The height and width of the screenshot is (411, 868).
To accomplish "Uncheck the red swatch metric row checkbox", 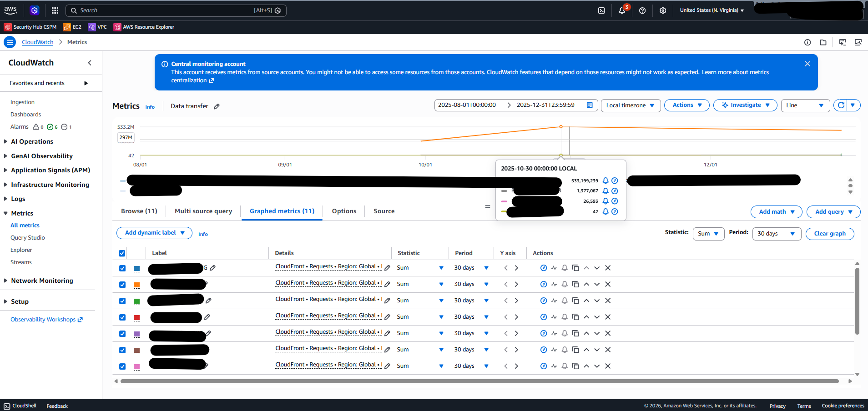I will click(122, 317).
